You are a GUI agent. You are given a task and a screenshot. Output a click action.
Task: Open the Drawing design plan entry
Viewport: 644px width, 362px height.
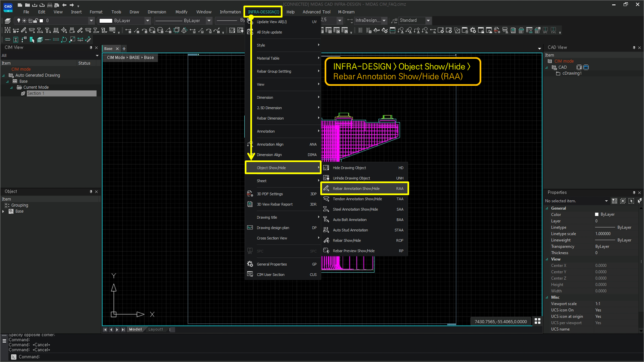point(283,228)
